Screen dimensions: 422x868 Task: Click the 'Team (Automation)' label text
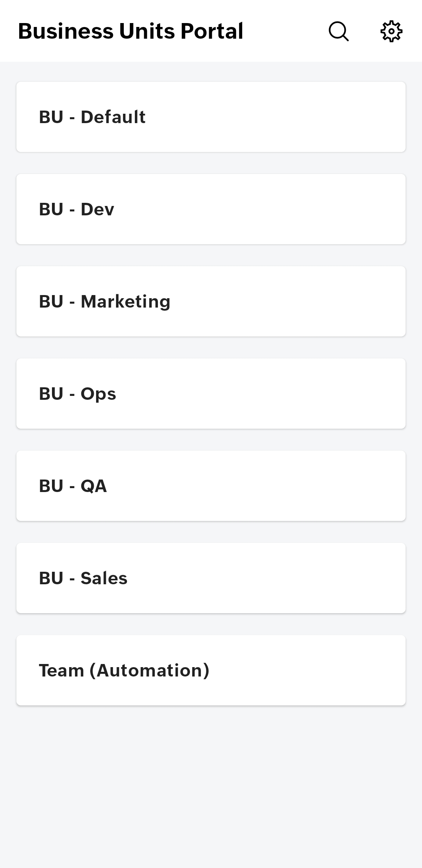tap(124, 671)
